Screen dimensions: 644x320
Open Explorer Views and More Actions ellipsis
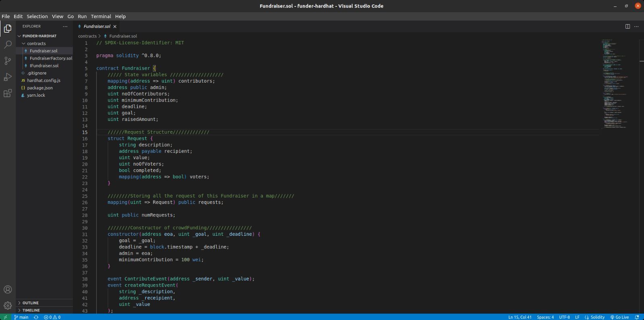[x=65, y=26]
